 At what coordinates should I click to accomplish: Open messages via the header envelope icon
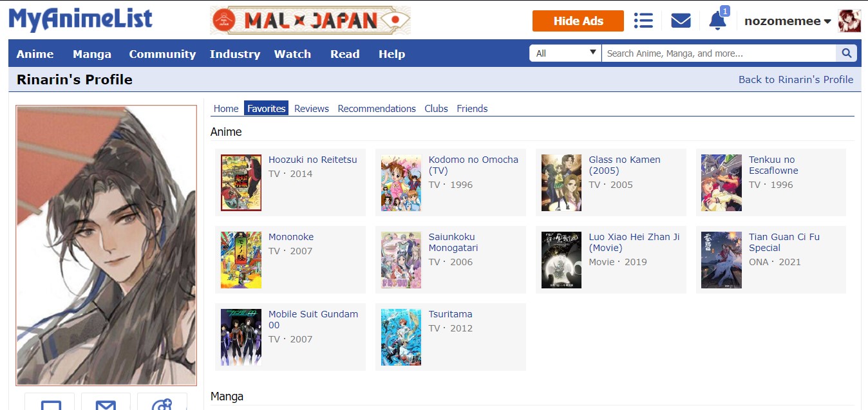(x=681, y=21)
